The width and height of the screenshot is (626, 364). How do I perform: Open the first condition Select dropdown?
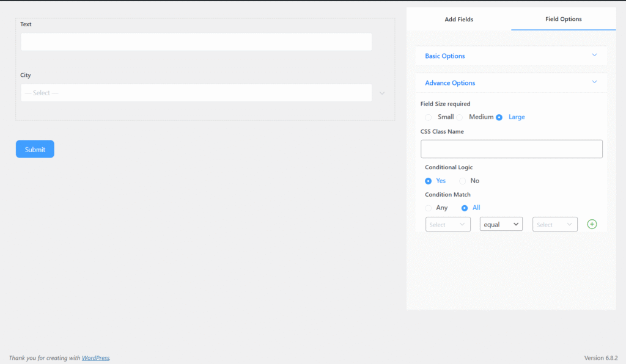(447, 225)
